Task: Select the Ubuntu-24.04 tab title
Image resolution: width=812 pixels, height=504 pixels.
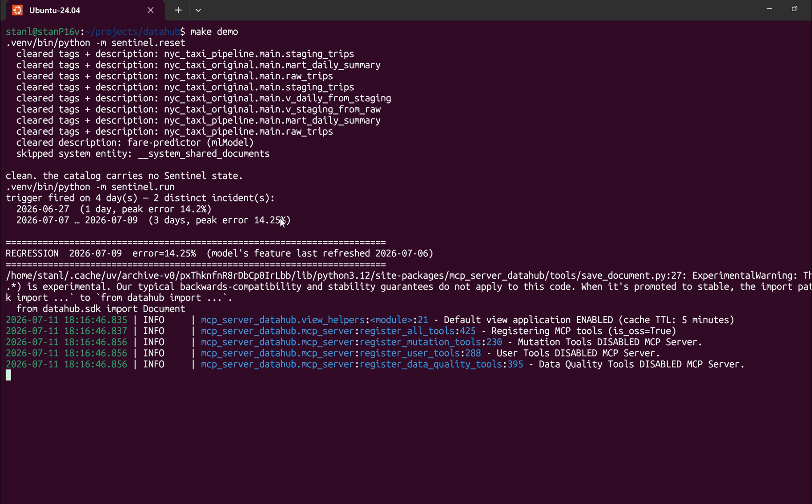Action: tap(55, 10)
